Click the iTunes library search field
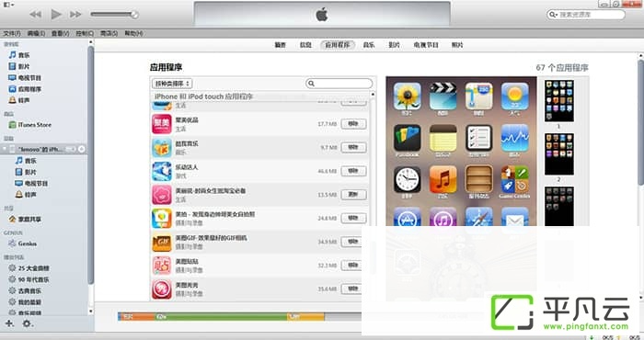The width and height of the screenshot is (644, 340). 586,15
